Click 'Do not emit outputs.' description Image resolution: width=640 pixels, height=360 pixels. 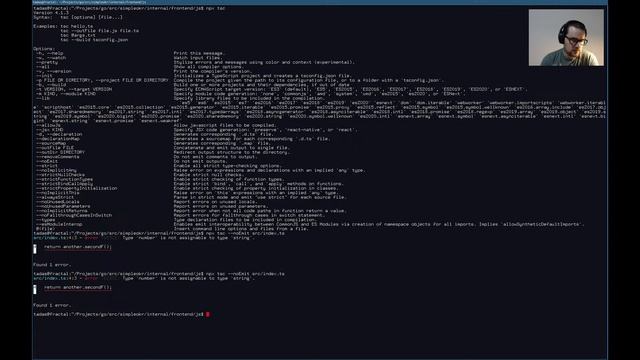pyautogui.click(x=200, y=161)
